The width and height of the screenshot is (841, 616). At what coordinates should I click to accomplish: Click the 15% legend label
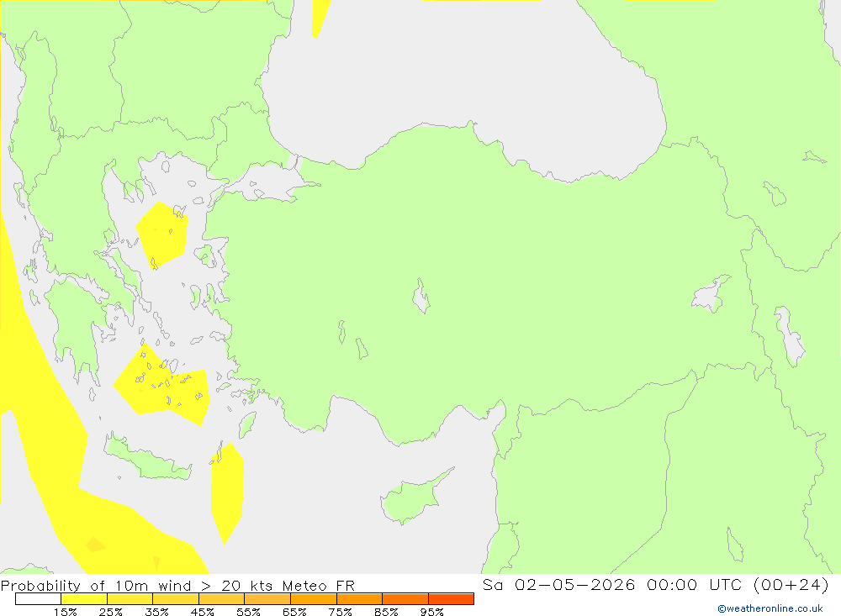pyautogui.click(x=65, y=612)
